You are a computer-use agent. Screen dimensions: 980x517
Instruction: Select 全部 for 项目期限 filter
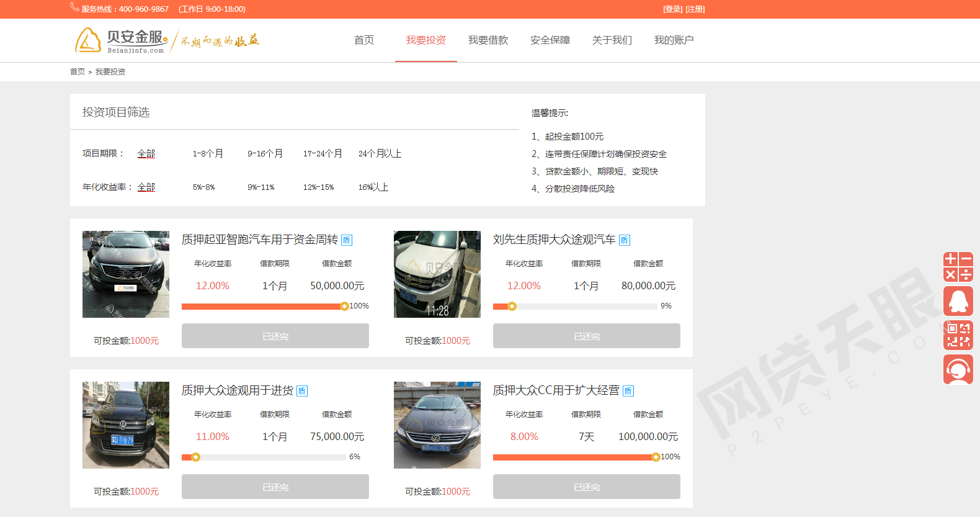[146, 153]
